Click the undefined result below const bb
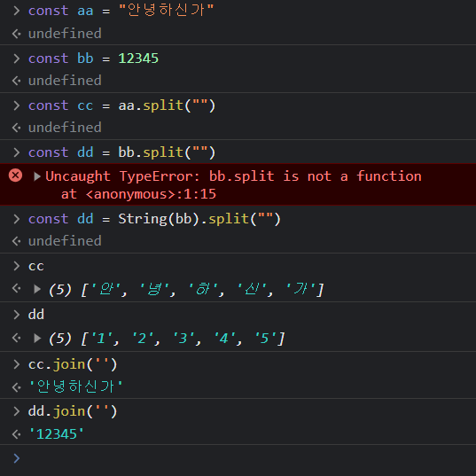This screenshot has width=476, height=476. tap(65, 81)
